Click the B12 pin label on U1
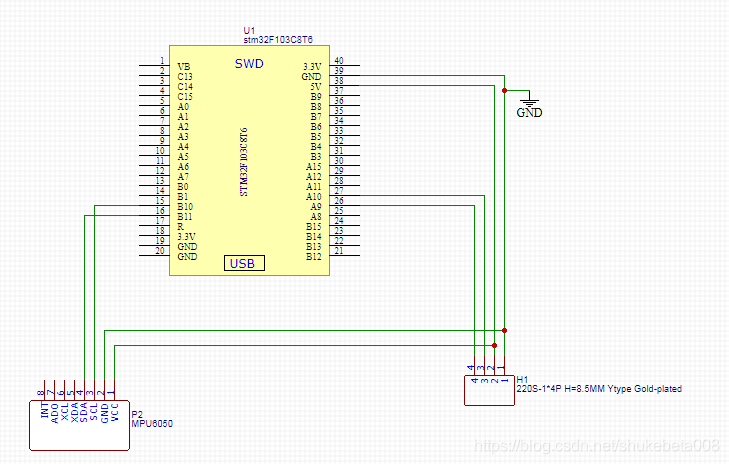The height and width of the screenshot is (464, 729). point(313,257)
